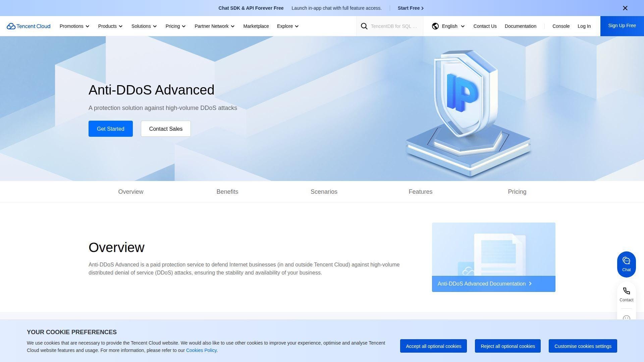Click the documentation card thumbnail image
Image resolution: width=644 pixels, height=362 pixels.
(x=494, y=249)
